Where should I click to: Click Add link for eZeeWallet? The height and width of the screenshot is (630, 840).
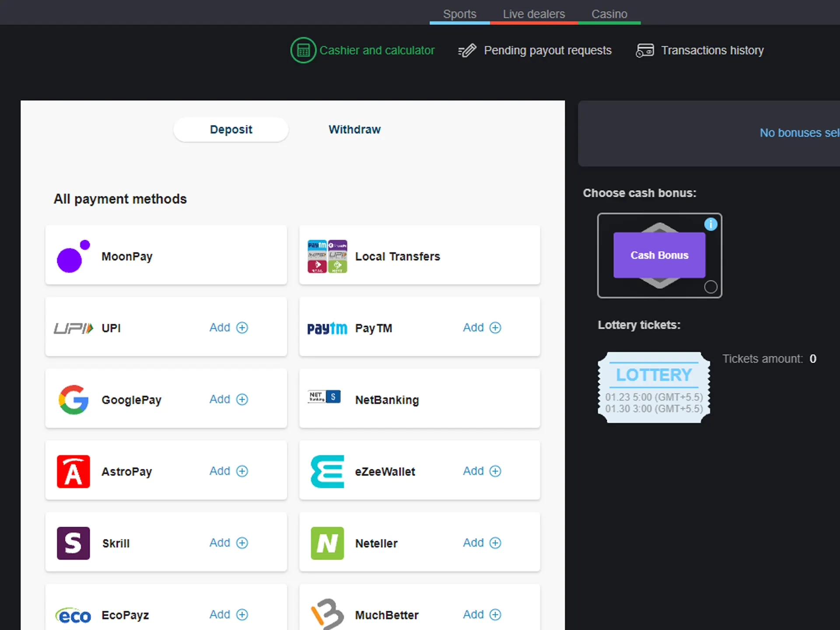coord(473,471)
